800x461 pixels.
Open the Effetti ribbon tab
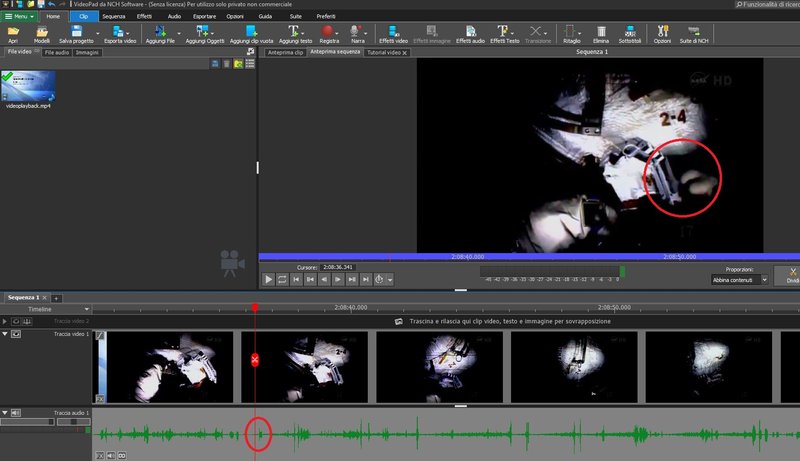coord(144,16)
